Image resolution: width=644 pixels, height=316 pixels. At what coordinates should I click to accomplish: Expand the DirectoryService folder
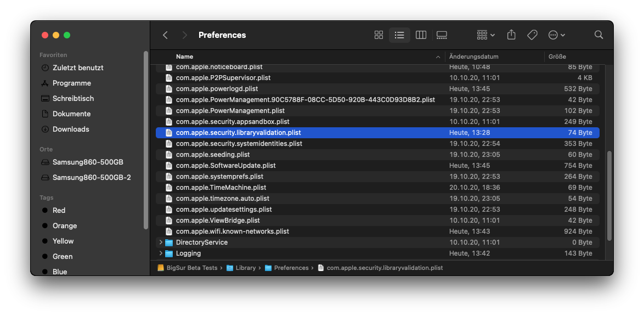(x=161, y=242)
